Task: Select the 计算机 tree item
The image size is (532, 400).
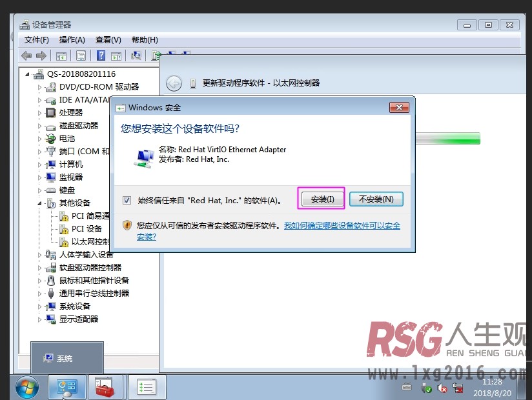Action: tap(71, 165)
